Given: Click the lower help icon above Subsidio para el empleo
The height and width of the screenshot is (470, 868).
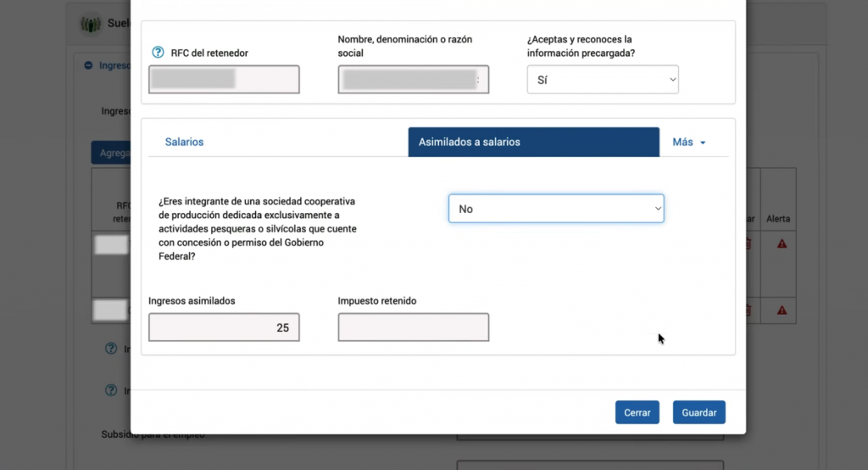Looking at the screenshot, I should tap(110, 390).
